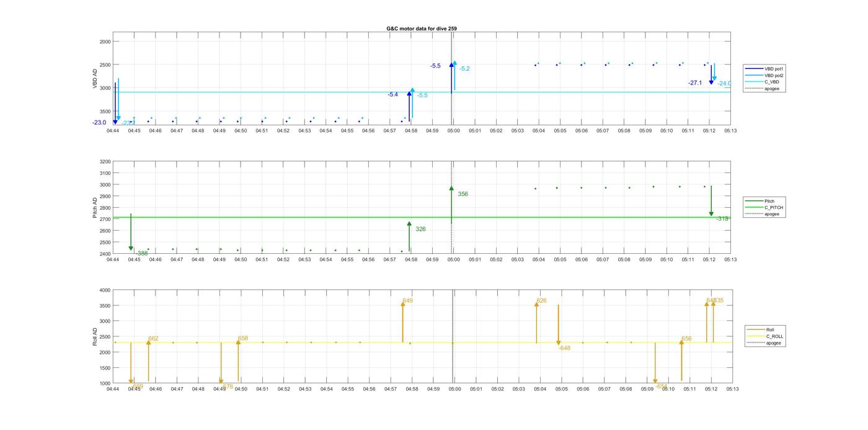Click the '-27.1' VBD data label
This screenshot has height=430, width=868.
point(695,83)
